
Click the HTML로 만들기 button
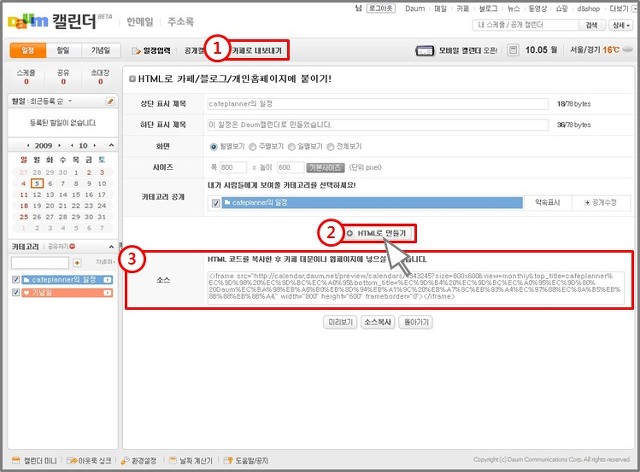point(377,233)
